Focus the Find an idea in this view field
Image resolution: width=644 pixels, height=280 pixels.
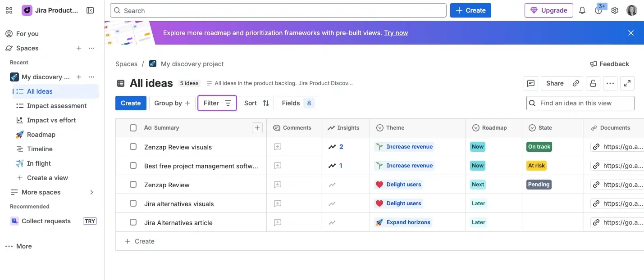point(580,103)
